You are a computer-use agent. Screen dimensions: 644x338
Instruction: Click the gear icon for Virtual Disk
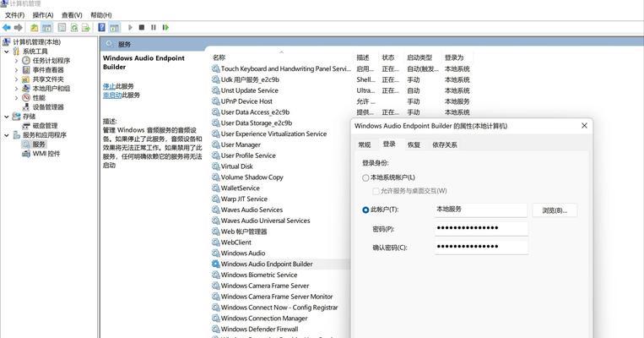[x=215, y=166]
